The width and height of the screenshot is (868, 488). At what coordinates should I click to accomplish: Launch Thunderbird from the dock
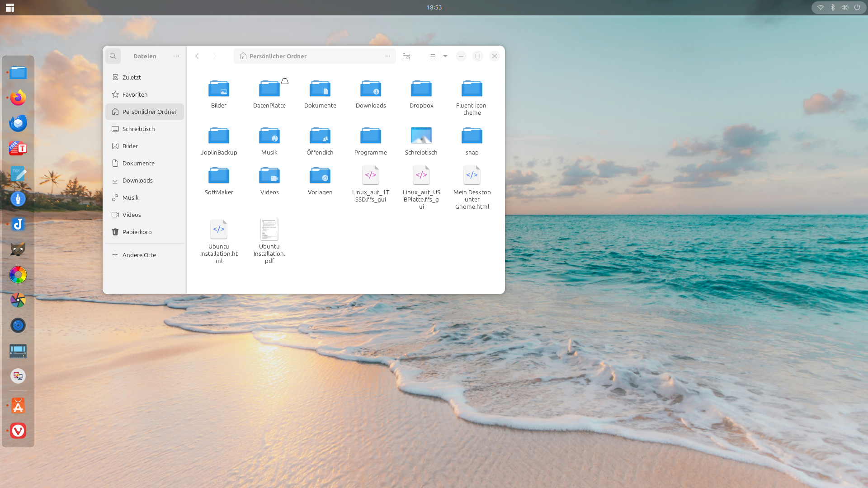[18, 123]
